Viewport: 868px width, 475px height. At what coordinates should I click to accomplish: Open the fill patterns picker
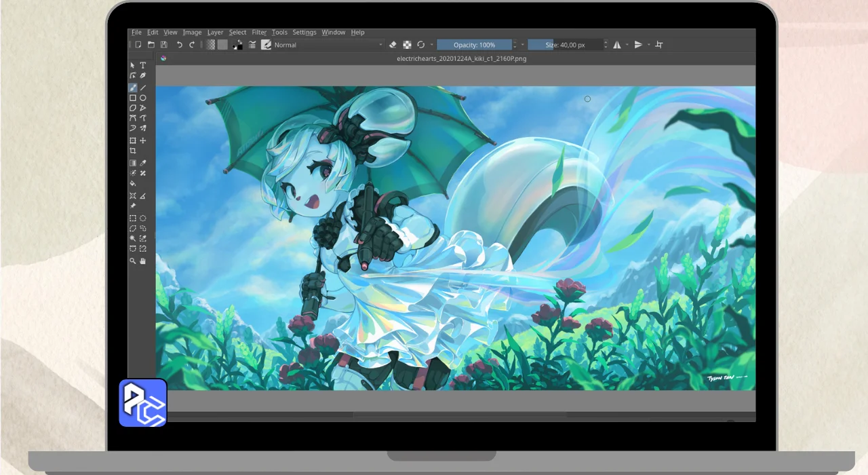[x=222, y=45]
